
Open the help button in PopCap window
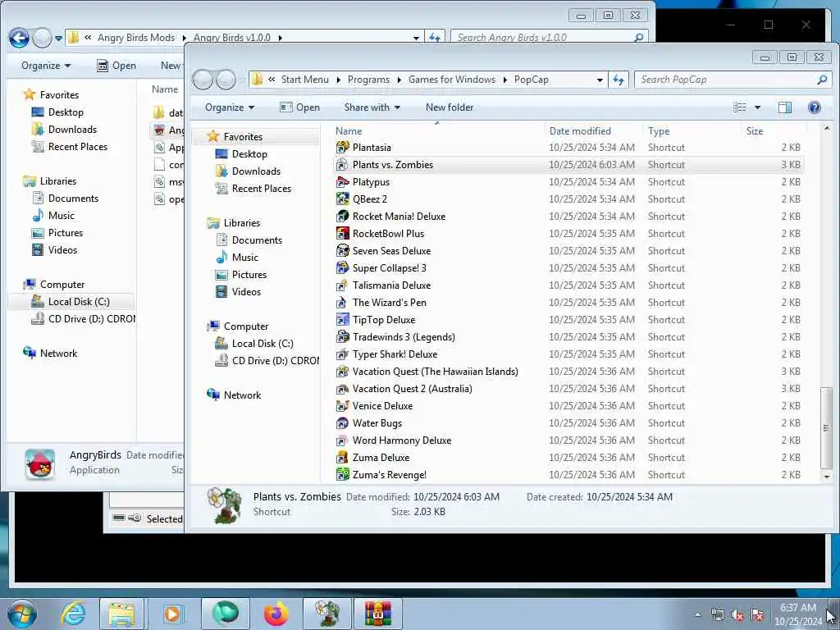[x=815, y=107]
